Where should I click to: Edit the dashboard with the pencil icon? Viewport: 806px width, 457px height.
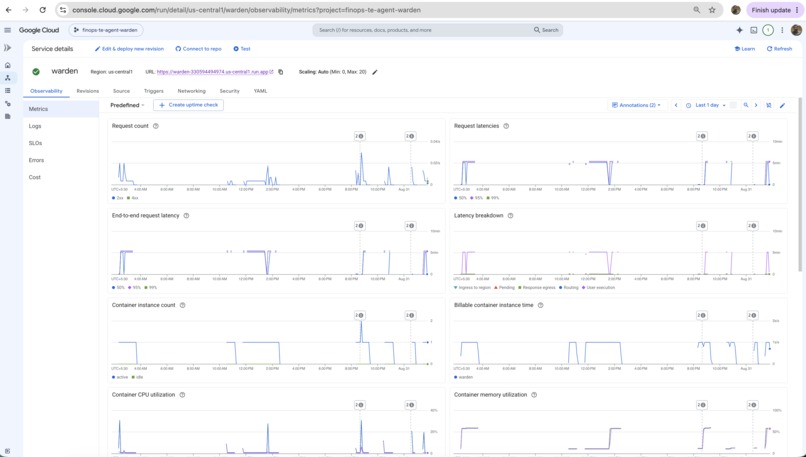pyautogui.click(x=782, y=105)
